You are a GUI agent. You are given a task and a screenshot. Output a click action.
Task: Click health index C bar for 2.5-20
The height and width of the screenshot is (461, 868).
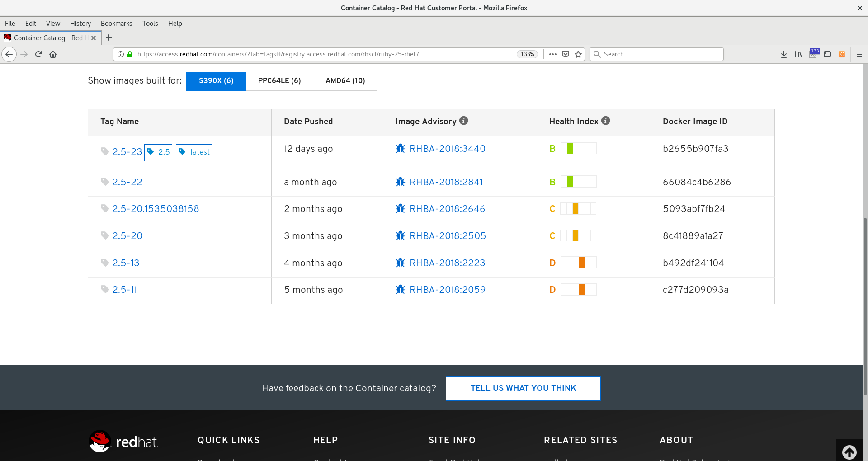[578, 235]
